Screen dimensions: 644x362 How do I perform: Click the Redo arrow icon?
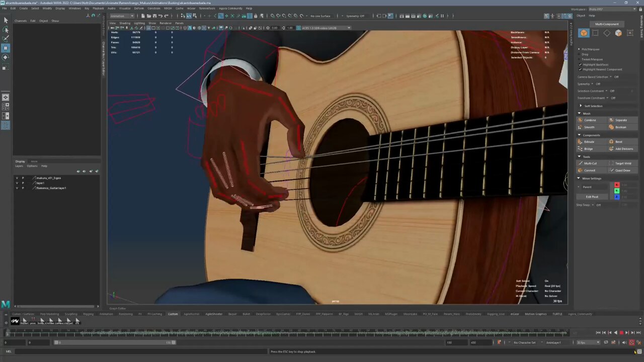point(167,16)
